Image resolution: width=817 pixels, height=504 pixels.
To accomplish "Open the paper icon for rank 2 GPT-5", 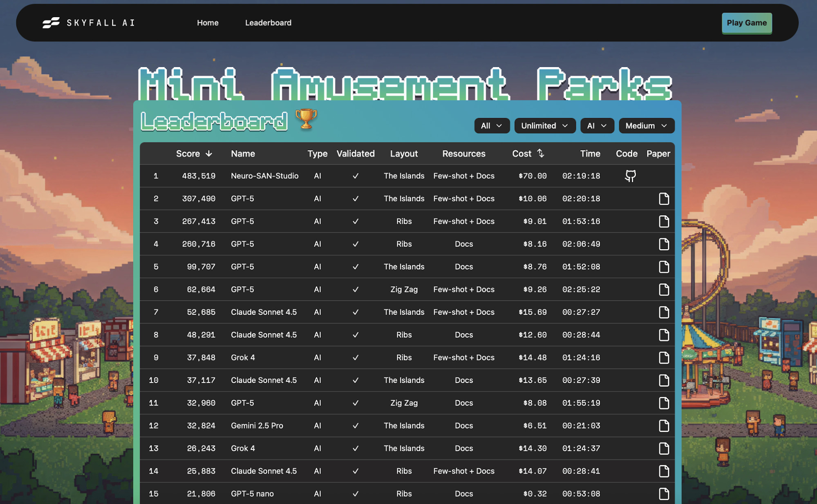I will tap(664, 199).
